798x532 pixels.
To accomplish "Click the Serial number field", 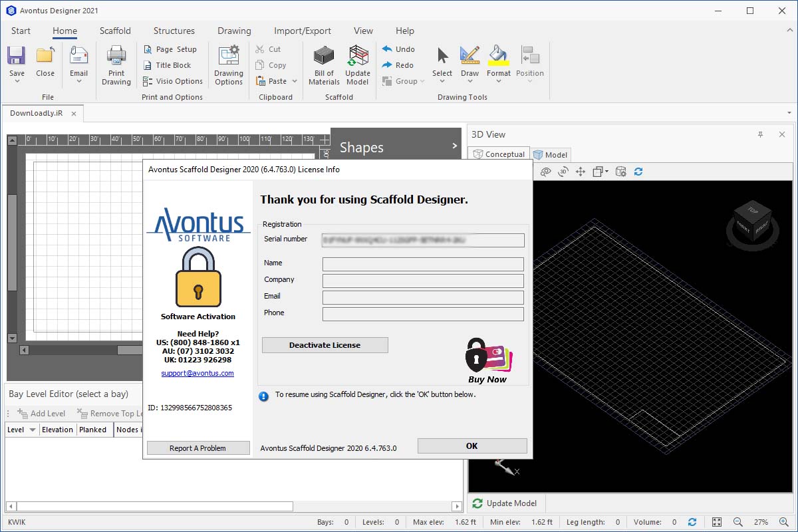I will [423, 240].
